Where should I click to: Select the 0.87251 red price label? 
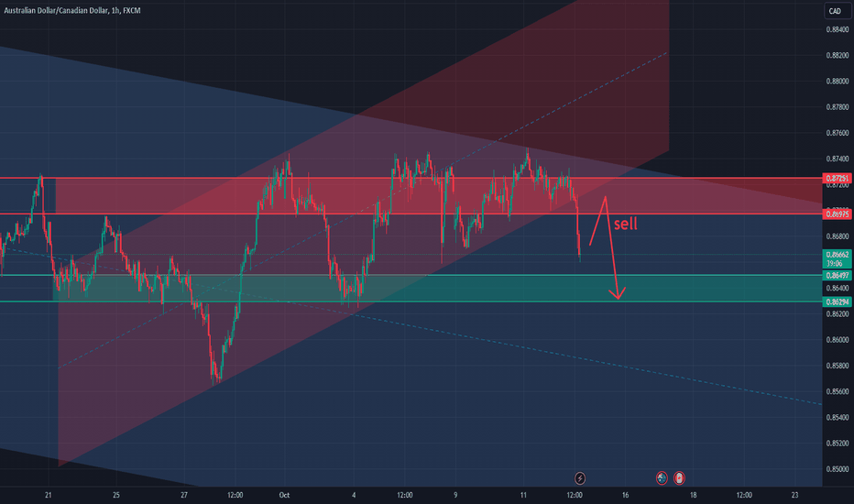point(838,178)
